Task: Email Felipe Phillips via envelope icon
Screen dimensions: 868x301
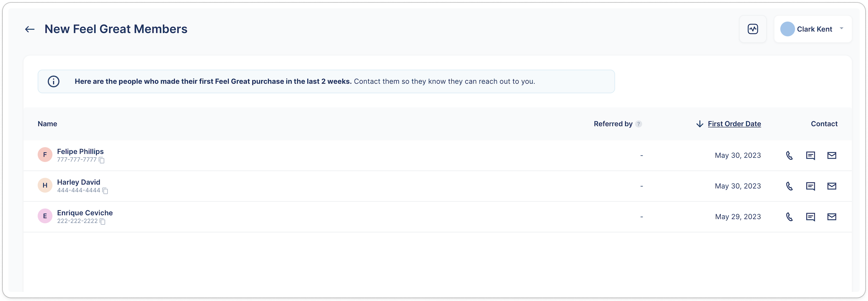Action: click(x=831, y=155)
